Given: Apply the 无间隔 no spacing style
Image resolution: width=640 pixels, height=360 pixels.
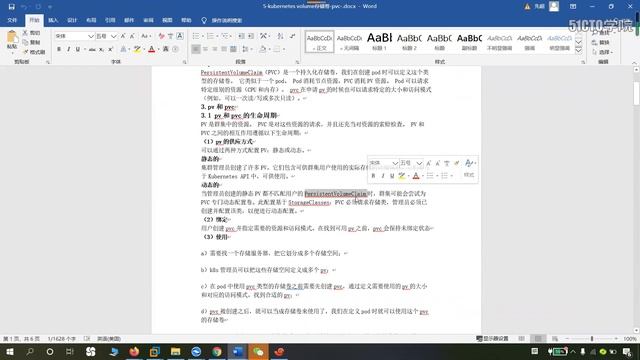Looking at the screenshot, I should (349, 42).
